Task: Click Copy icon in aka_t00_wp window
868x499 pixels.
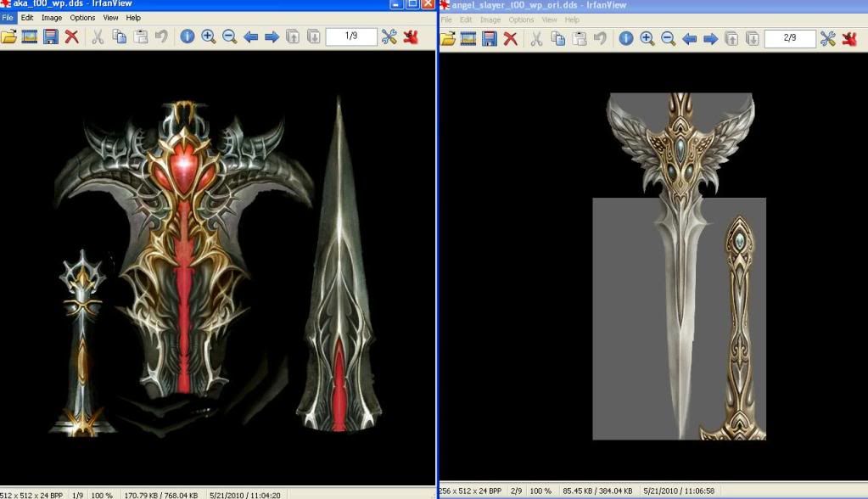Action: (120, 36)
